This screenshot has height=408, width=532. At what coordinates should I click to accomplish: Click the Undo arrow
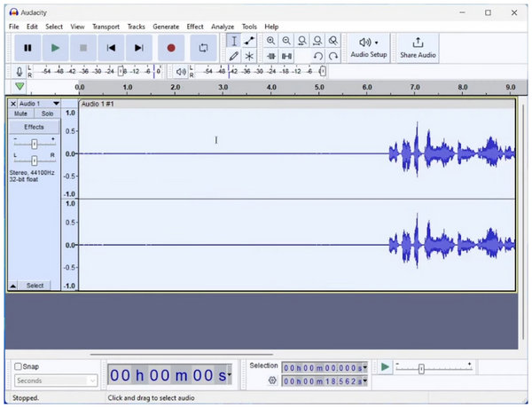tap(317, 56)
